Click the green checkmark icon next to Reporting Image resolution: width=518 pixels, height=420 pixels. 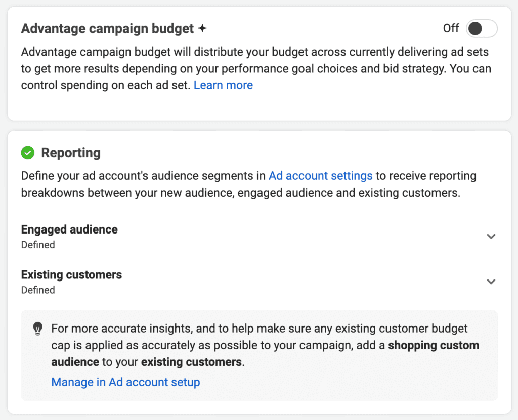pos(28,153)
